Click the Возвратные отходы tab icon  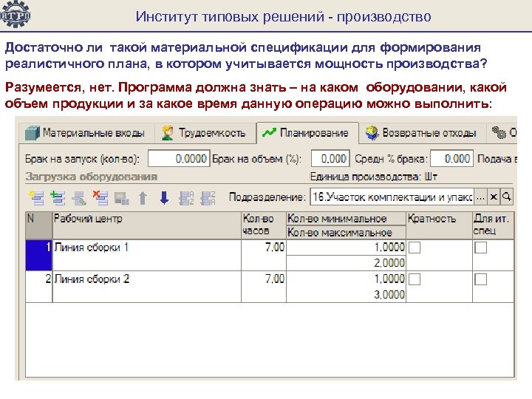click(372, 133)
